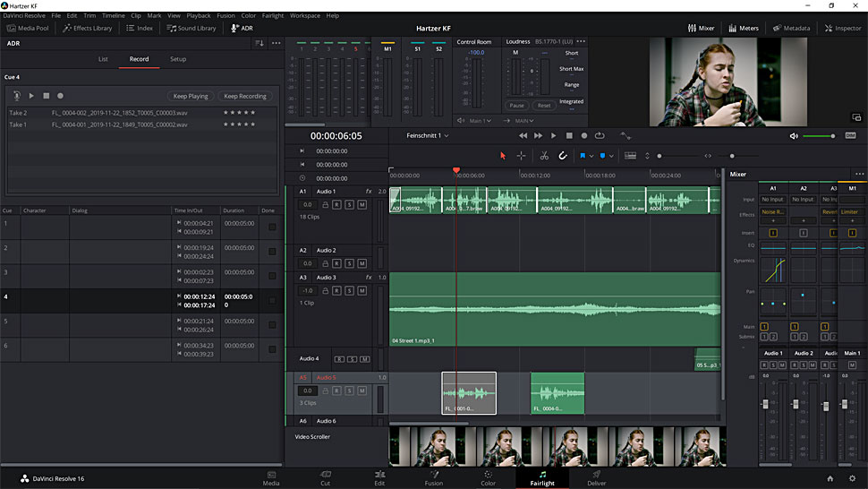Mark cue 3 as done

(272, 276)
